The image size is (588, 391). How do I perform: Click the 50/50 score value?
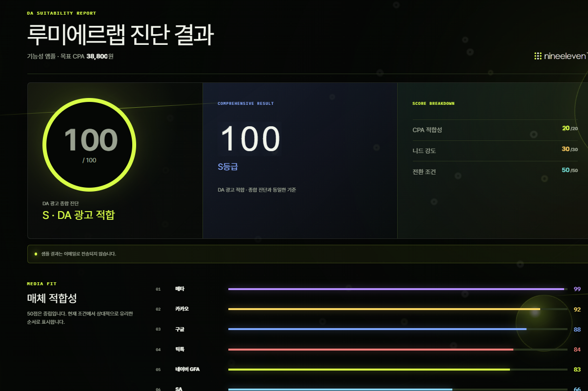570,170
